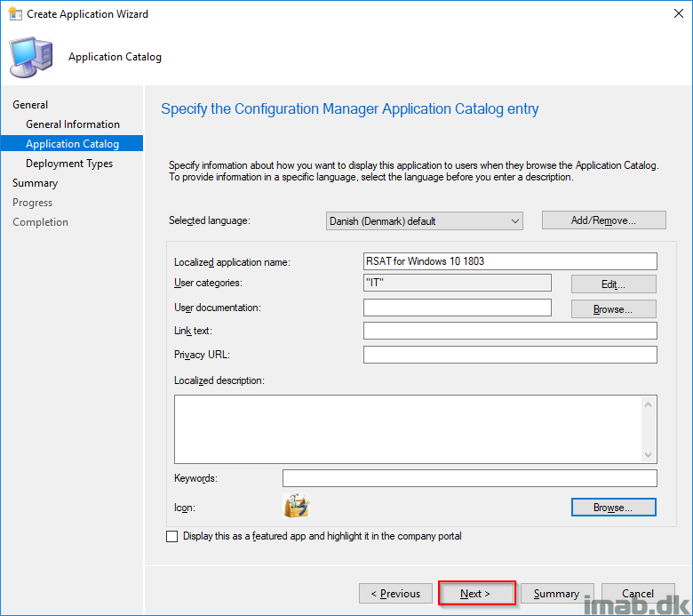The height and width of the screenshot is (616, 693).
Task: Close the Create Application Wizard window
Action: 679,13
